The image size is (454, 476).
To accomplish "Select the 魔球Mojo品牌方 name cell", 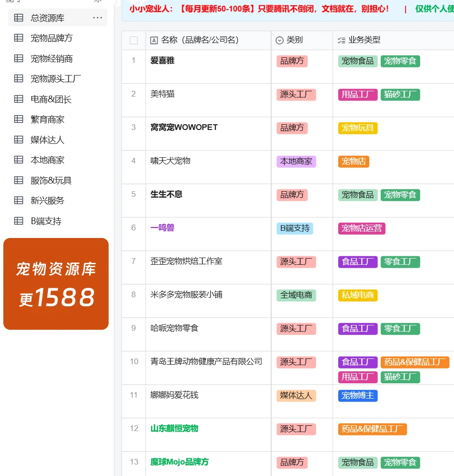I will [208, 464].
